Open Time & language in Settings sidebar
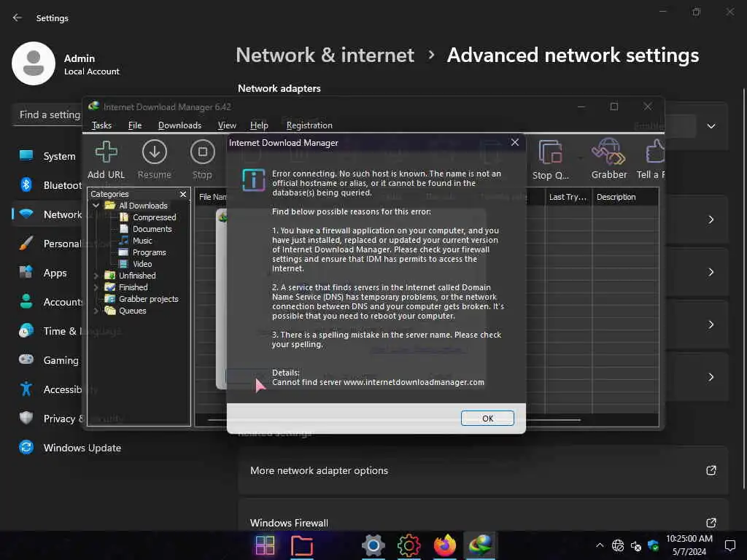The width and height of the screenshot is (747, 560). (x=47, y=331)
